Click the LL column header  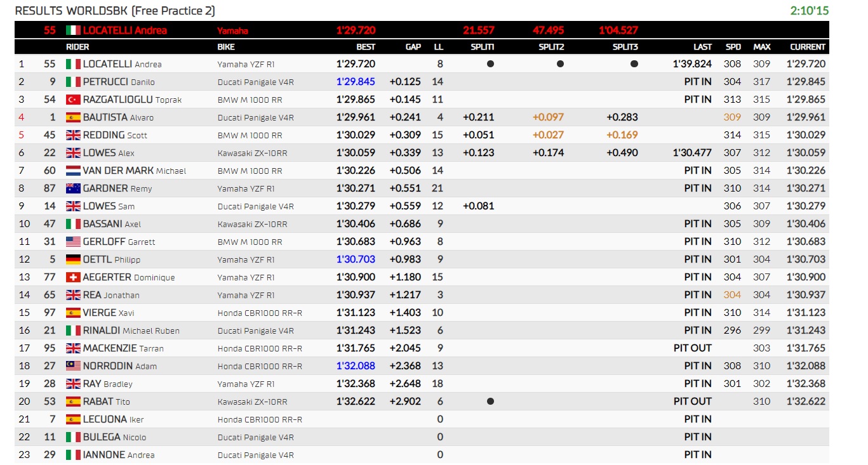[x=439, y=47]
